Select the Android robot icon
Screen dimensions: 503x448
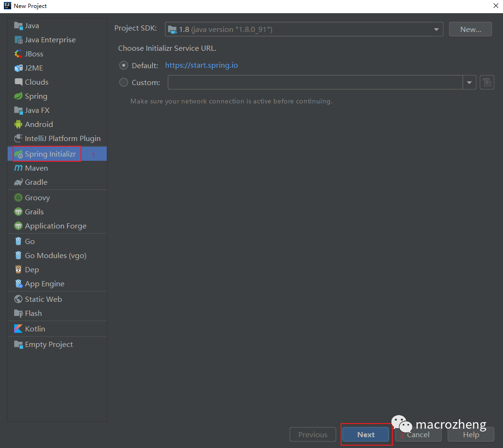pyautogui.click(x=18, y=124)
